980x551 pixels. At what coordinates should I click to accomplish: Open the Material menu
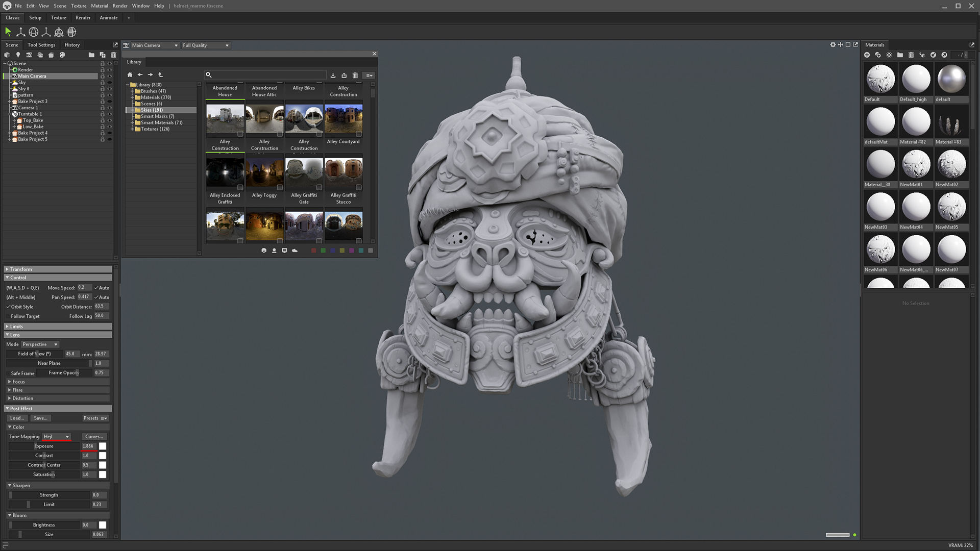click(100, 6)
